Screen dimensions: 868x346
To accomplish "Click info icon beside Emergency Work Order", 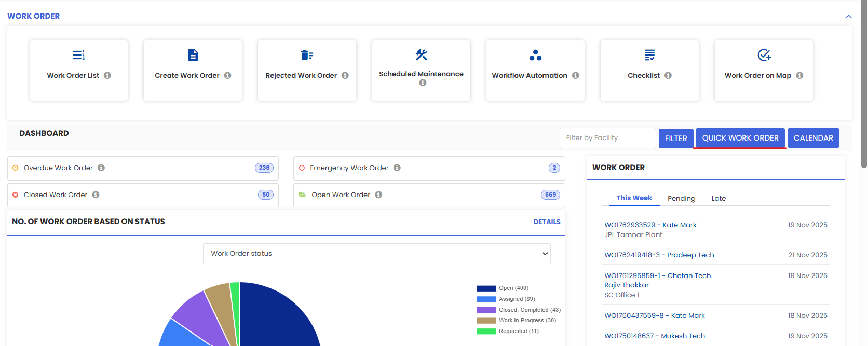I will coord(397,168).
